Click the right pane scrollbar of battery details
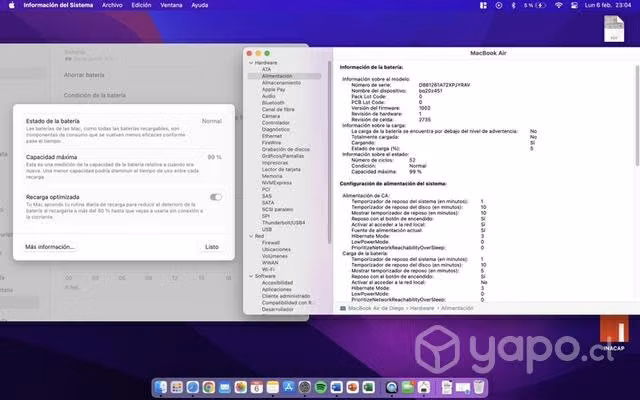This screenshot has width=640, height=400. pyautogui.click(x=637, y=116)
